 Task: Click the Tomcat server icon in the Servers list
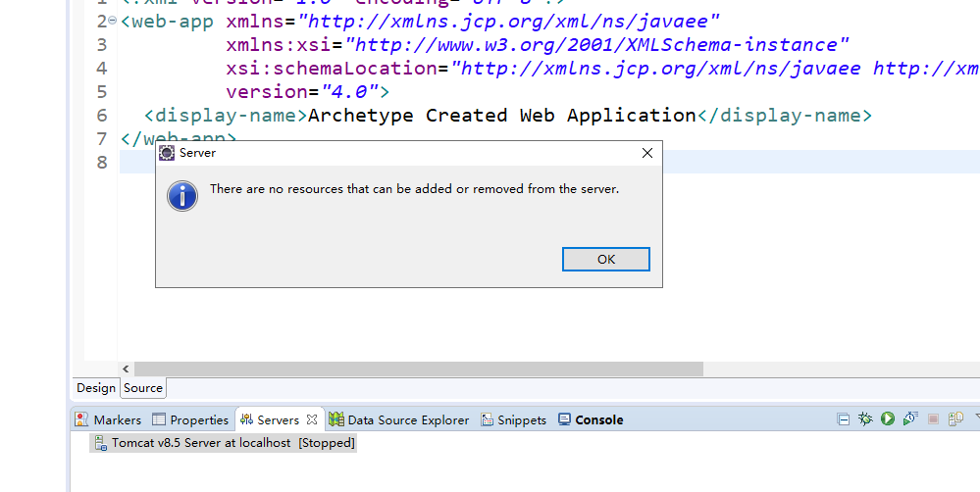[x=101, y=443]
